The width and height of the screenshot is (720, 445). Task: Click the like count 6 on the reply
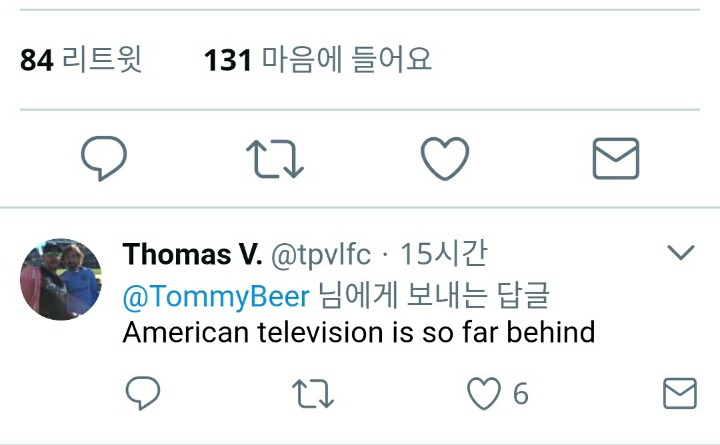click(x=520, y=393)
